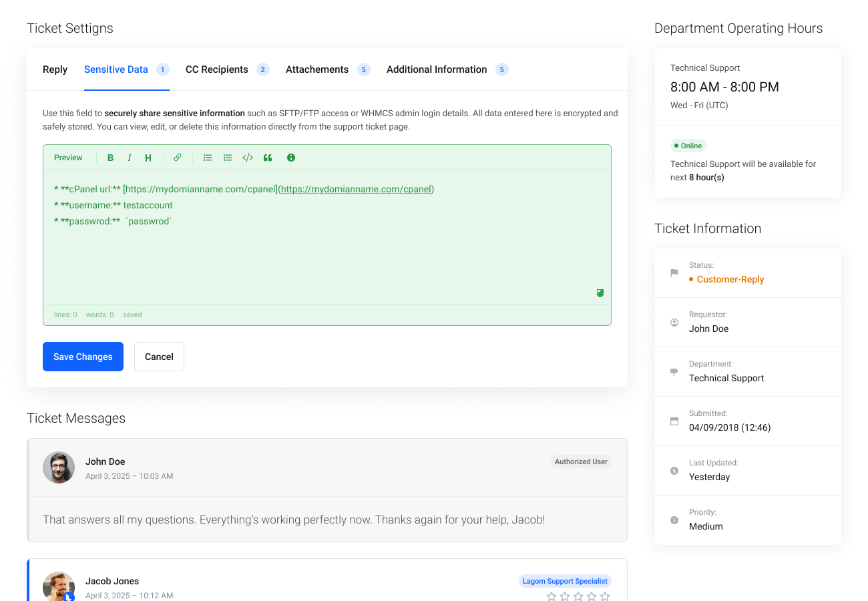Go to the Attachements tab
Screen dimensions: 868x601
(x=317, y=69)
